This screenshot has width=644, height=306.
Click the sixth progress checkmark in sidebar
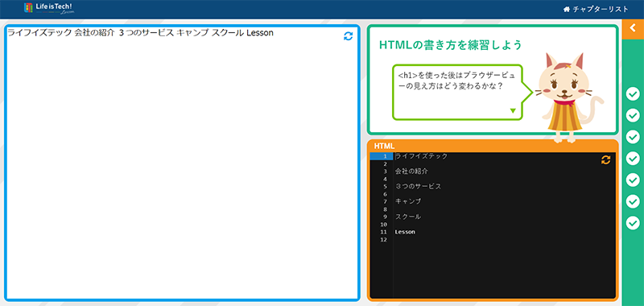[633, 201]
